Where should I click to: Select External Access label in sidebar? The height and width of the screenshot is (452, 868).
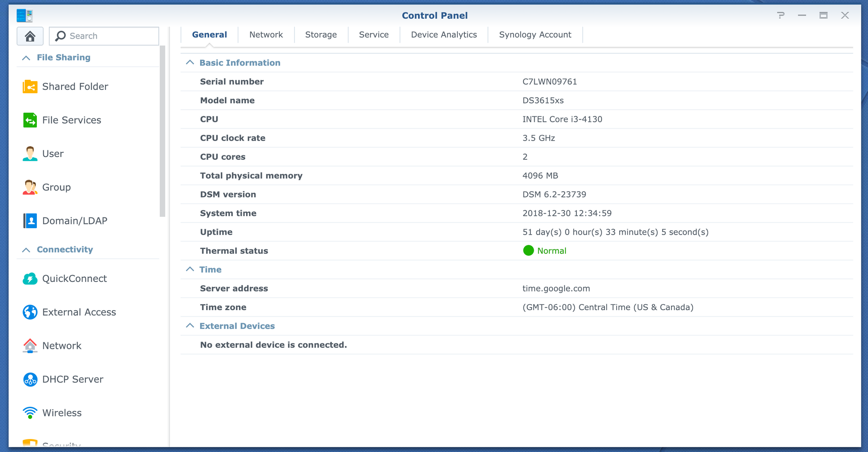[79, 312]
